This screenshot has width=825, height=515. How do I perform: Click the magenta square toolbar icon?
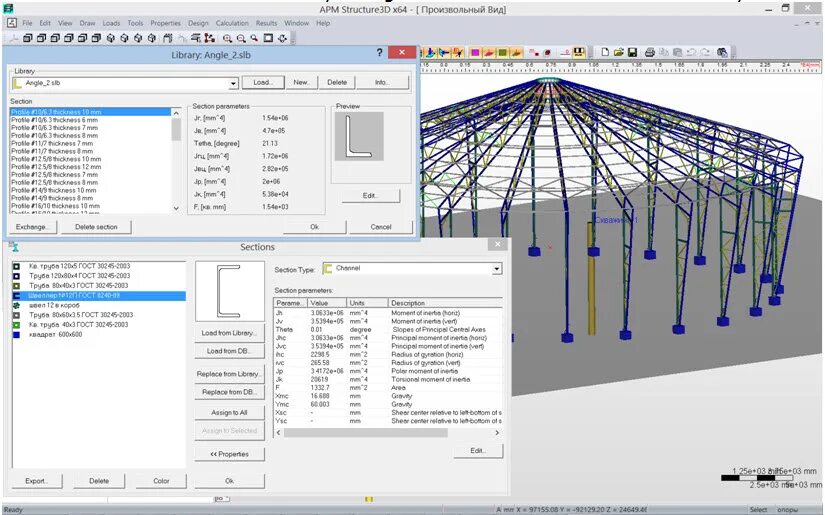pyautogui.click(x=475, y=52)
